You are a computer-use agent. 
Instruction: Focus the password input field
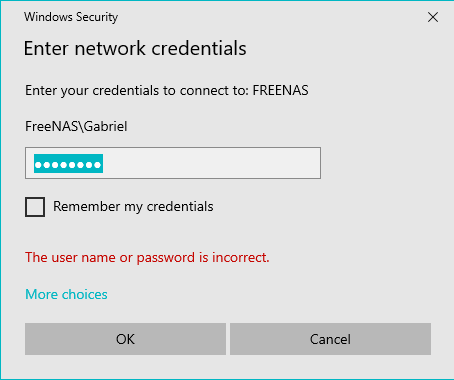(173, 163)
